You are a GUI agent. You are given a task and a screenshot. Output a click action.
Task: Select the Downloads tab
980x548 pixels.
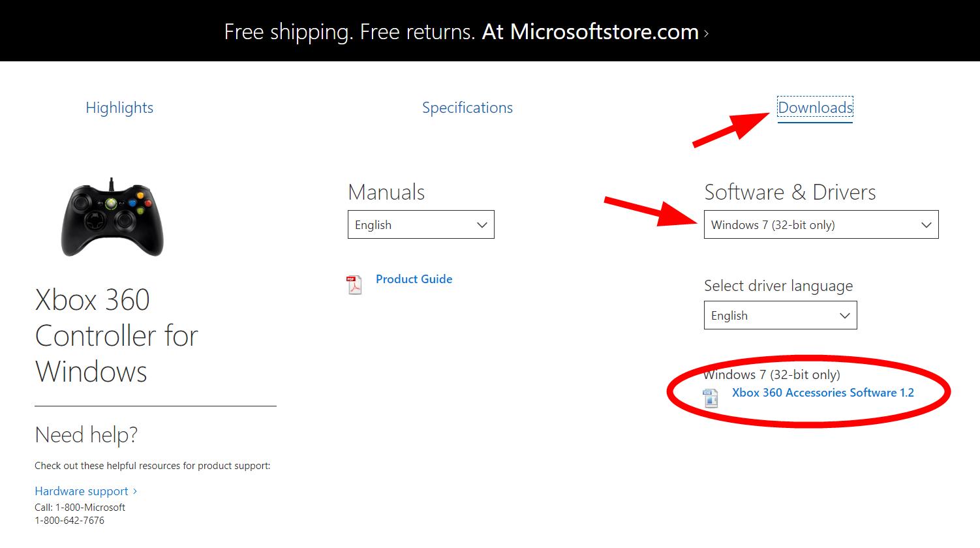click(x=815, y=108)
